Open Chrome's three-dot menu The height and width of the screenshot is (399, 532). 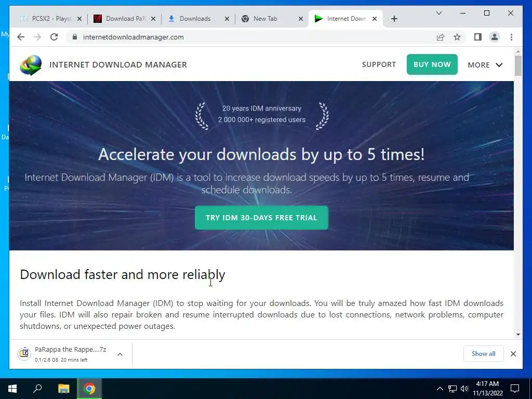(x=511, y=37)
